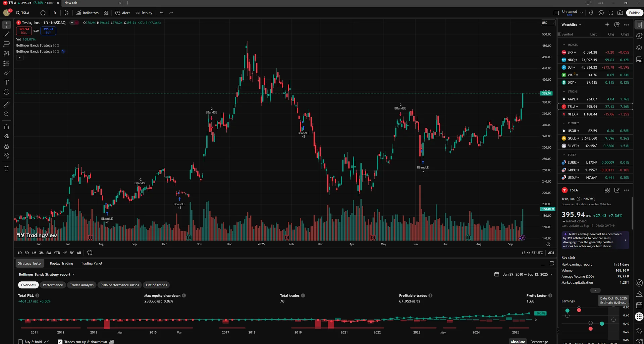The height and width of the screenshot is (344, 644).
Task: Open the Risk/performance ratios tab
Action: point(119,285)
